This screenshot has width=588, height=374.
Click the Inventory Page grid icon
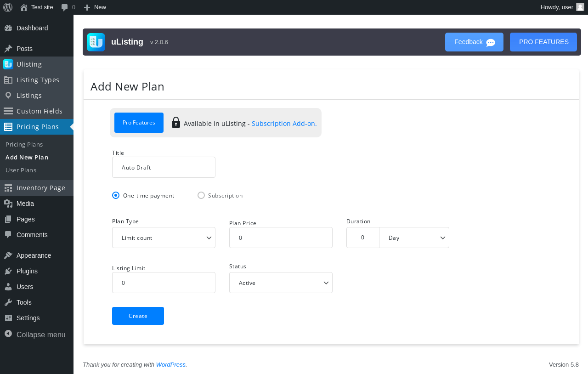point(8,188)
